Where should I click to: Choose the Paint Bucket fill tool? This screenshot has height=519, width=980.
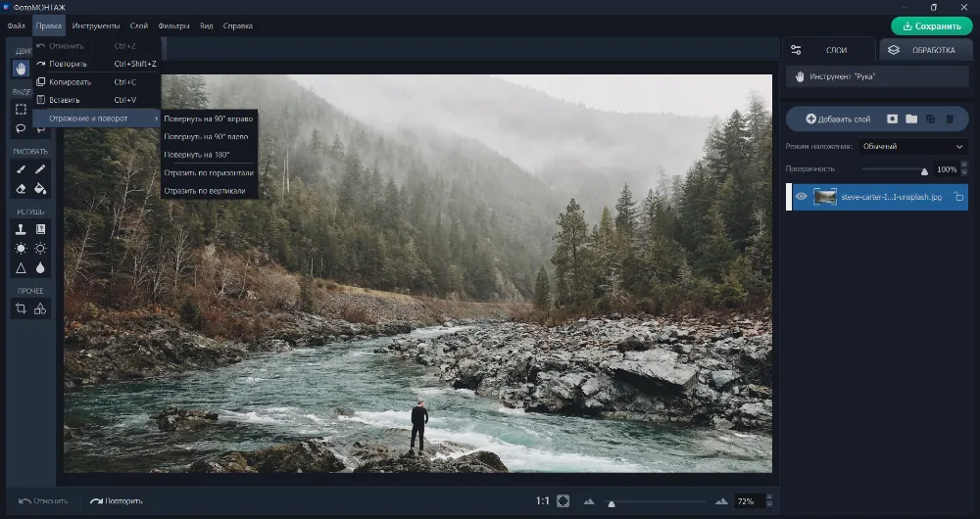[40, 189]
